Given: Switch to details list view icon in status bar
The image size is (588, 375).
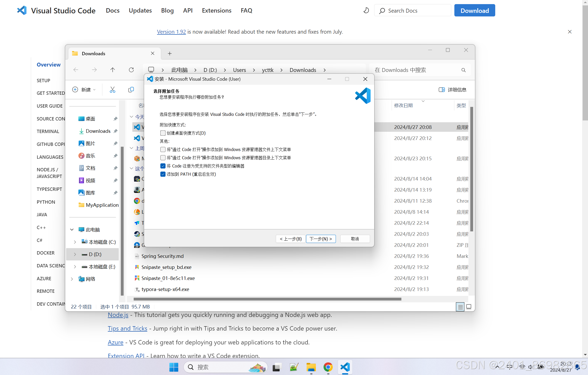Looking at the screenshot, I should tap(460, 307).
